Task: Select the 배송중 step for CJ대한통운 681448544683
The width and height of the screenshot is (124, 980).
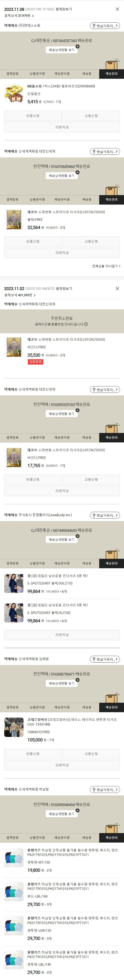Action: click(x=87, y=563)
